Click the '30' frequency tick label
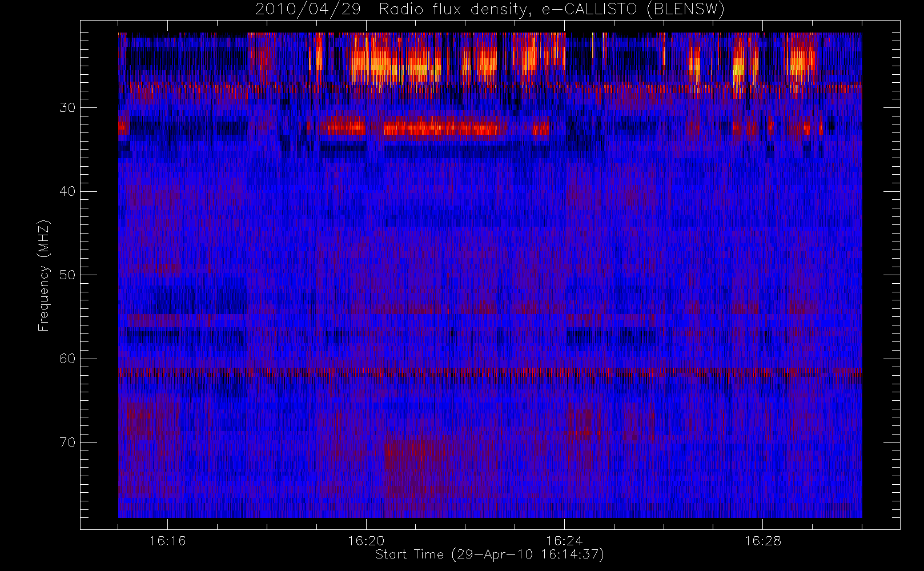Screen dimensions: 924x571 pos(67,108)
